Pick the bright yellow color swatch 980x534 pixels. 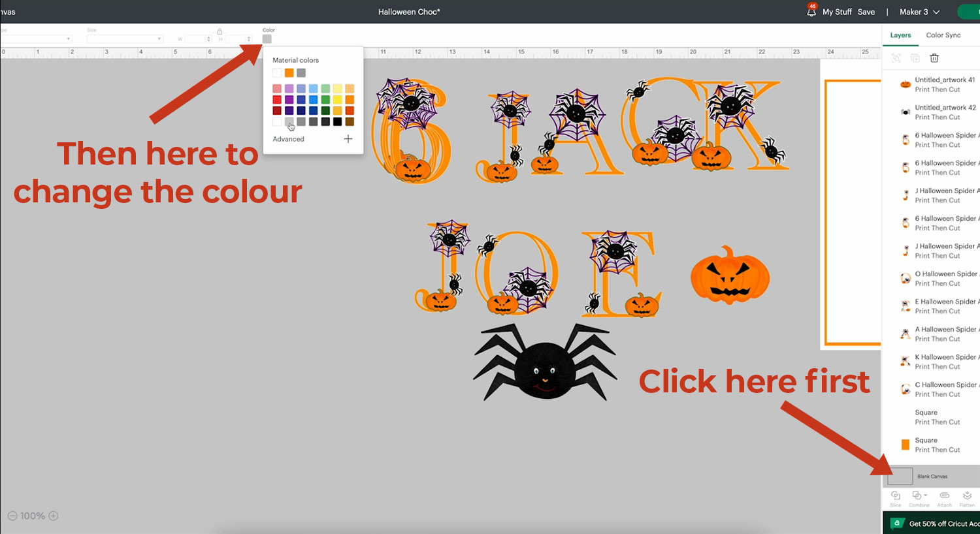coord(337,100)
